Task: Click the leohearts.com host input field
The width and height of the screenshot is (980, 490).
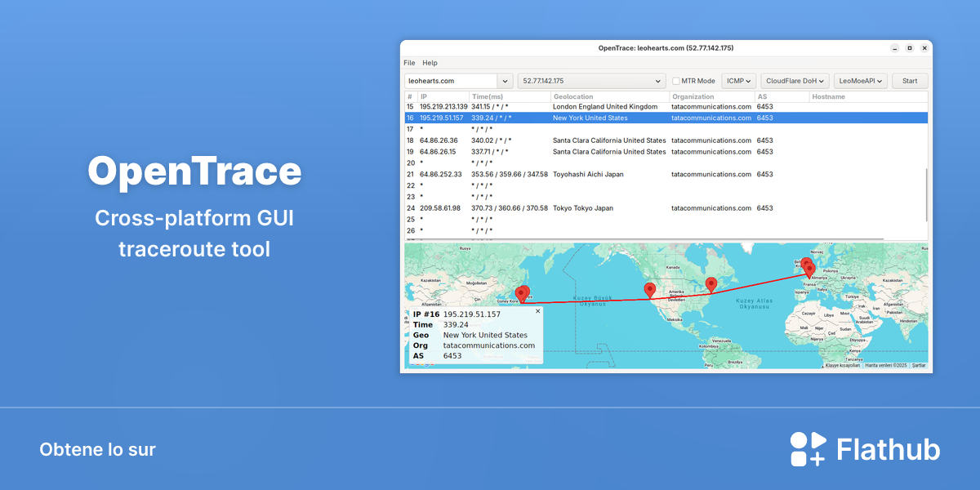Action: (451, 81)
